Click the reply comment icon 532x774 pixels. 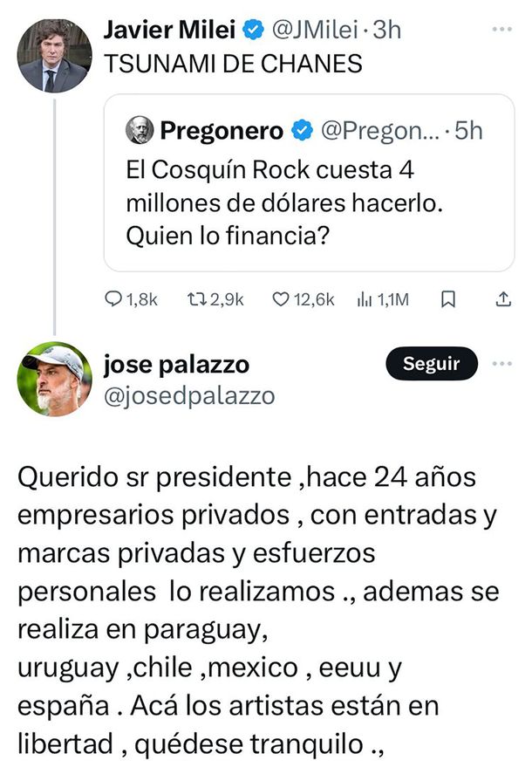coord(114,299)
